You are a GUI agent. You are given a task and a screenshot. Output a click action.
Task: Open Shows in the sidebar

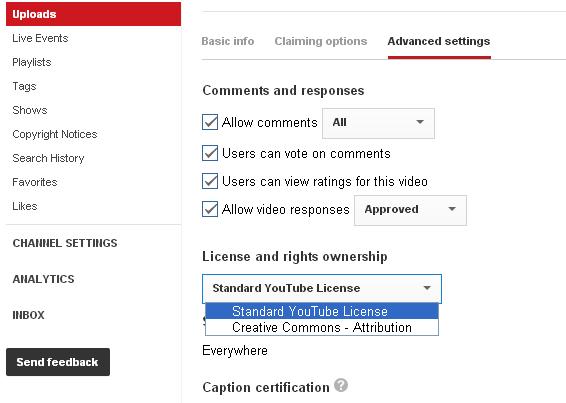click(30, 110)
